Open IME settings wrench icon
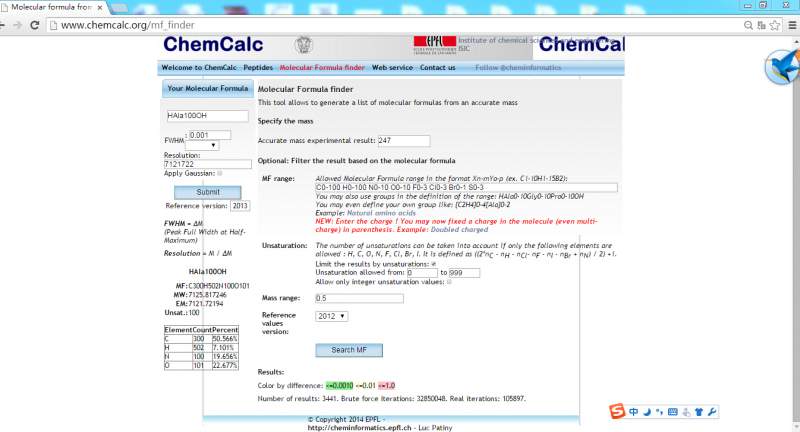The image size is (800, 432). click(712, 412)
